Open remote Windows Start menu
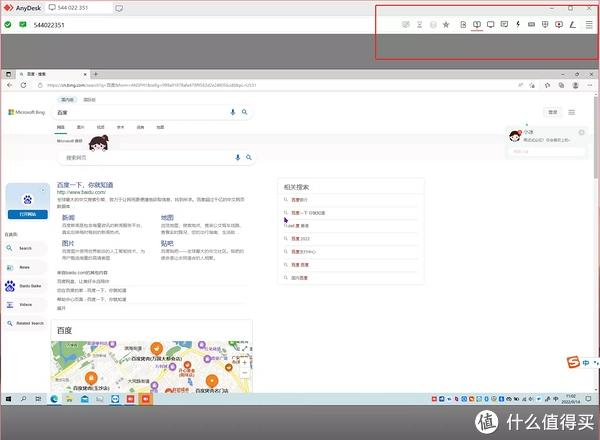Viewport: 600px width, 440px height. (x=8, y=399)
